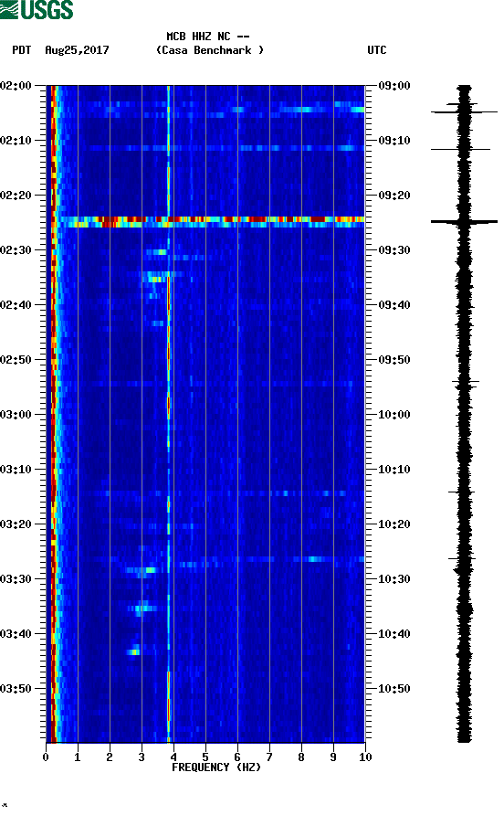Click the 10:20 UTC time label
504x815 pixels.
click(x=394, y=524)
